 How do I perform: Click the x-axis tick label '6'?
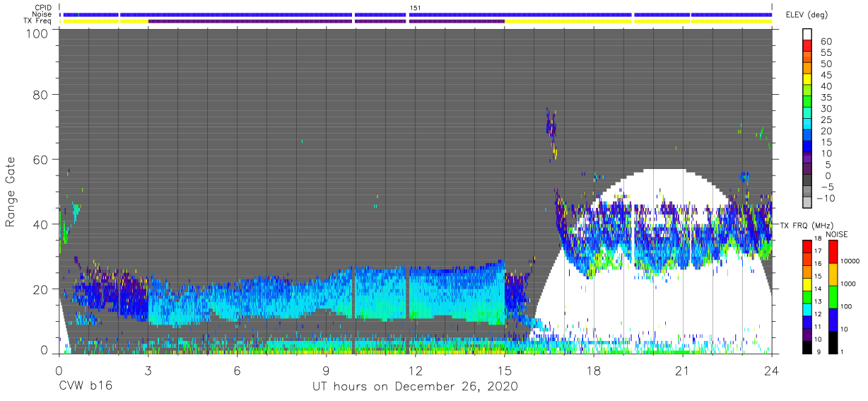[x=237, y=369]
